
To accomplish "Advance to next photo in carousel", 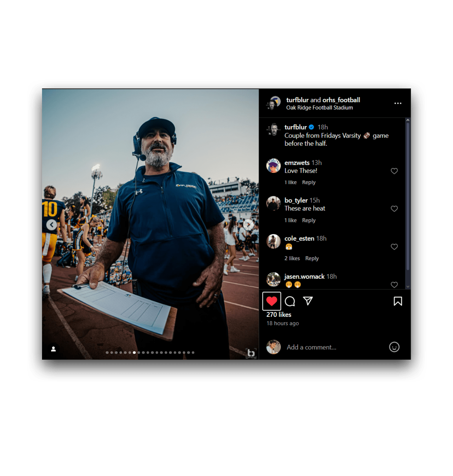I will click(248, 224).
